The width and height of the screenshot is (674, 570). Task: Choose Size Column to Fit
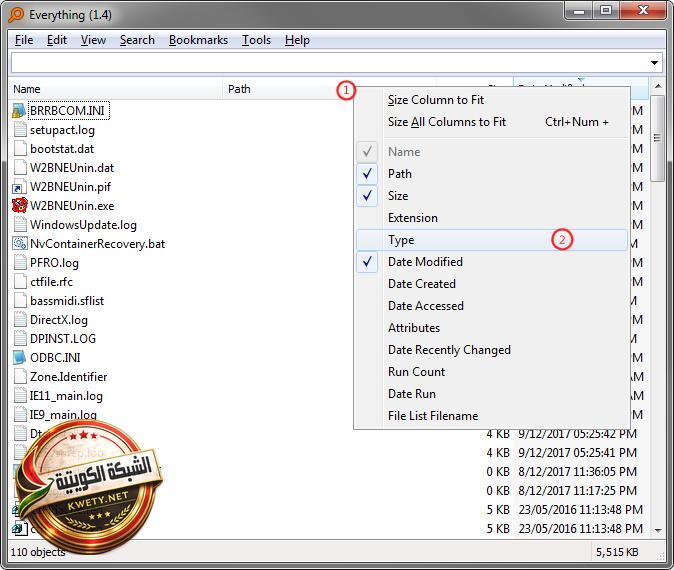pos(435,100)
